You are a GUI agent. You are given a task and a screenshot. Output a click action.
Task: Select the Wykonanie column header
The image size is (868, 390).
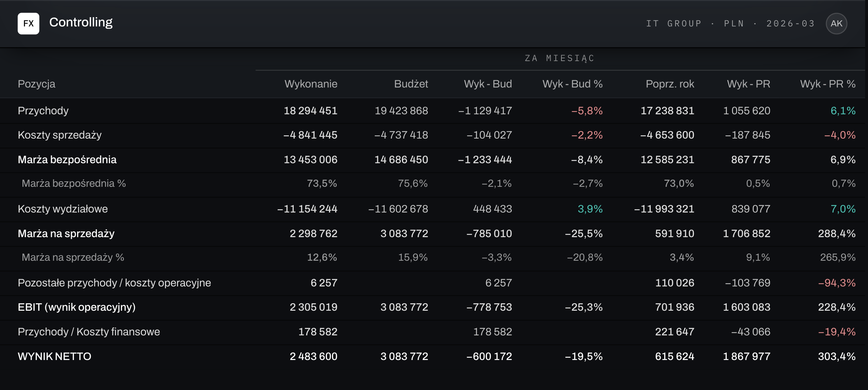311,84
